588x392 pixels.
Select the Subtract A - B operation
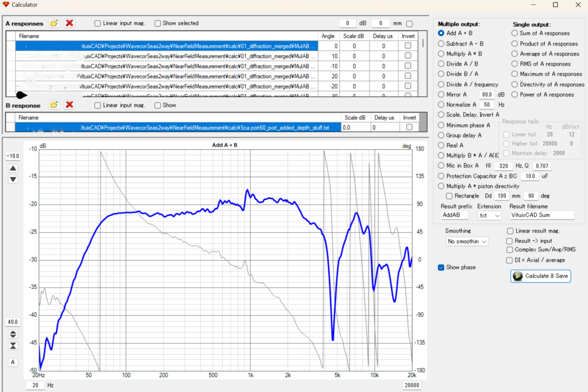(x=441, y=43)
